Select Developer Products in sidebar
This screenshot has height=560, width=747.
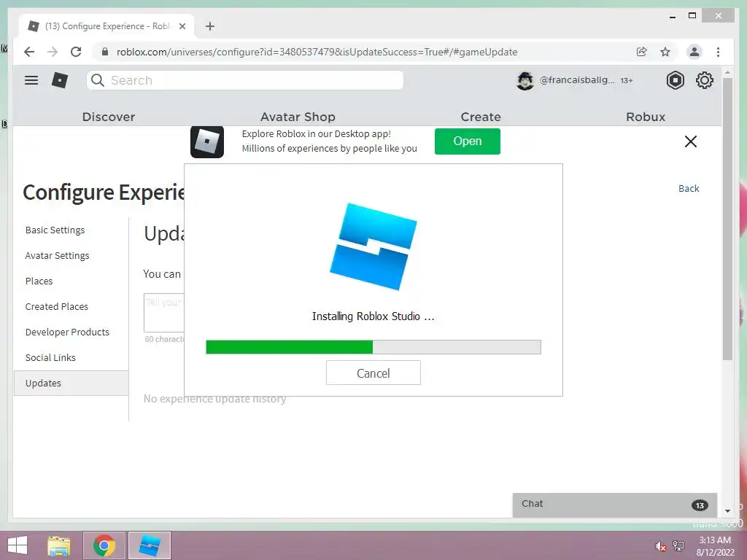(67, 332)
